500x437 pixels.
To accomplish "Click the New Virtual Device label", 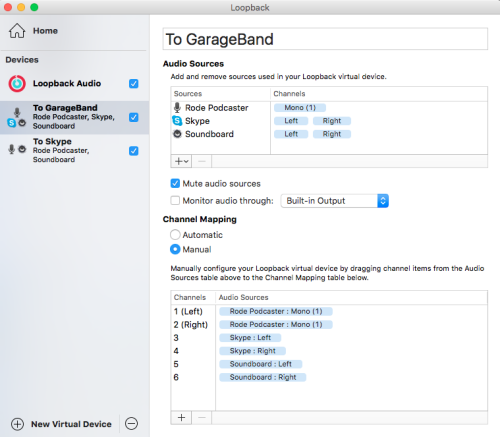I will click(x=71, y=424).
